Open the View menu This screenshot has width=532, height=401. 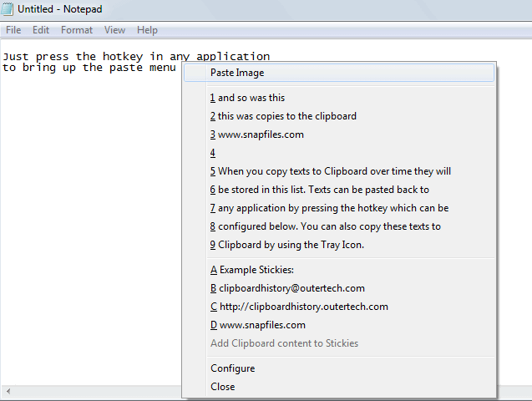(x=115, y=30)
